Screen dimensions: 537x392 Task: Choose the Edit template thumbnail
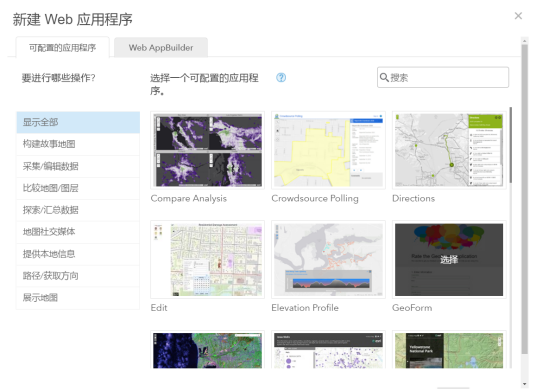pyautogui.click(x=208, y=260)
